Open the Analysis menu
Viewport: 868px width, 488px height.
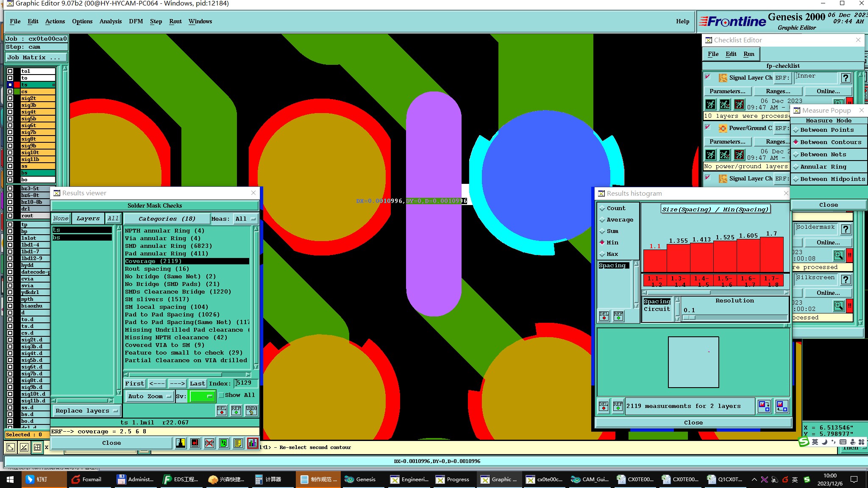tap(110, 21)
